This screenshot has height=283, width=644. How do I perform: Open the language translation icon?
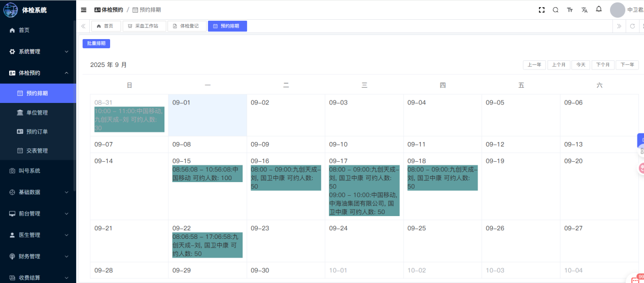pos(584,10)
